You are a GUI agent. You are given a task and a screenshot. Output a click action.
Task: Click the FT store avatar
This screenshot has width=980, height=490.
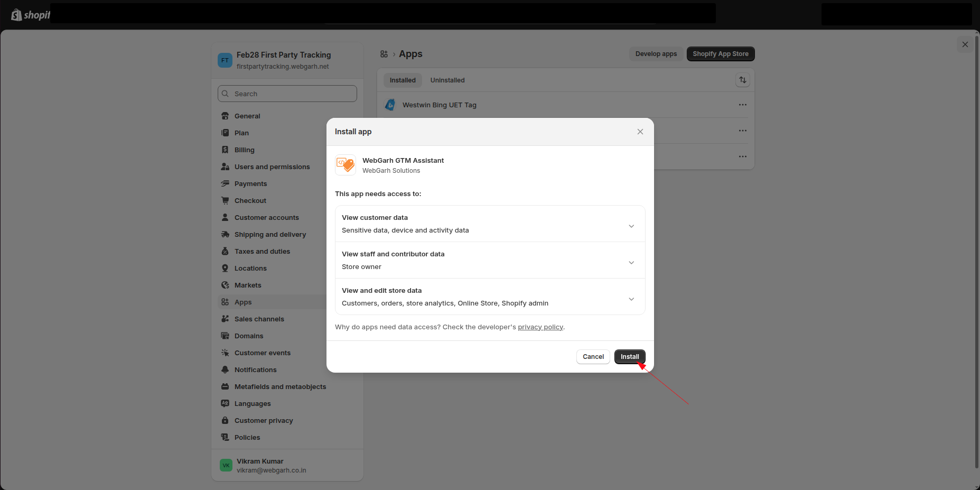225,60
